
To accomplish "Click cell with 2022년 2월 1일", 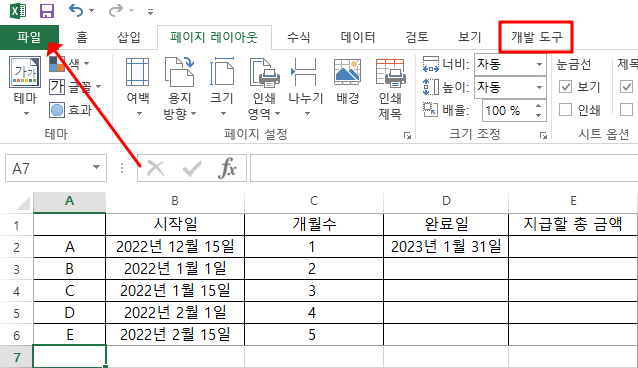I will [175, 313].
